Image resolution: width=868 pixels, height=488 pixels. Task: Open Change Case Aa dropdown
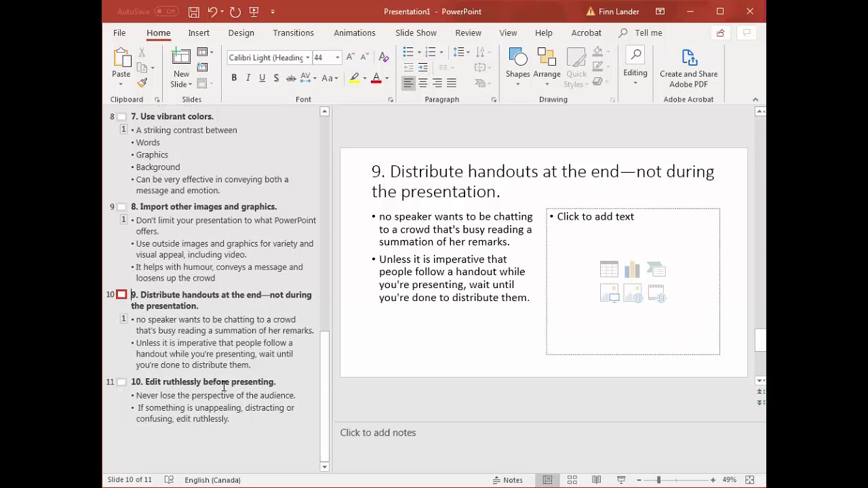(x=330, y=78)
